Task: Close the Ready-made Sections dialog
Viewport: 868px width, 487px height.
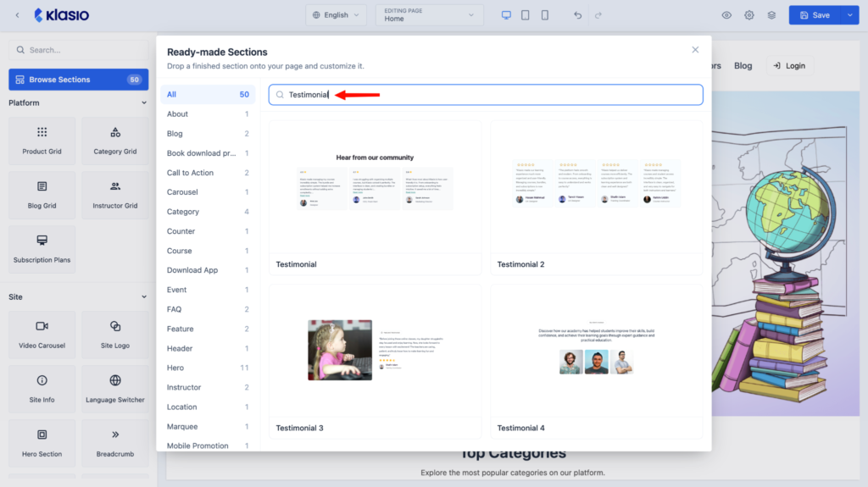Action: (x=695, y=50)
